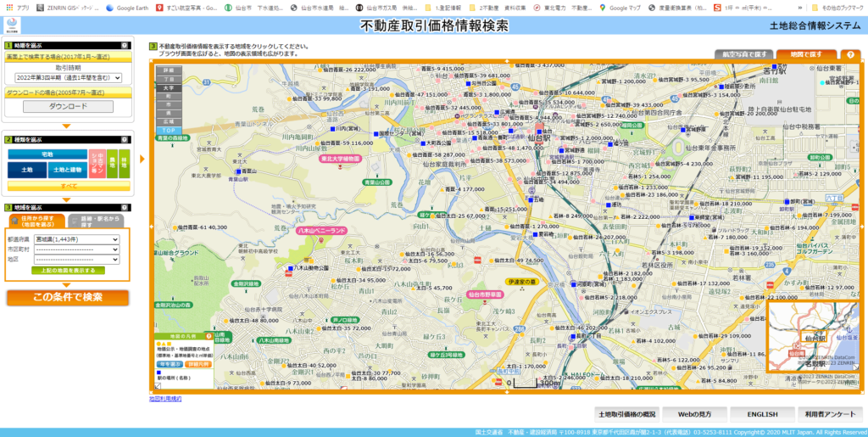Viewport: 868px width, 437px height.
Task: Open the help icon for section 1 時期を選ぶ
Action: tap(125, 46)
